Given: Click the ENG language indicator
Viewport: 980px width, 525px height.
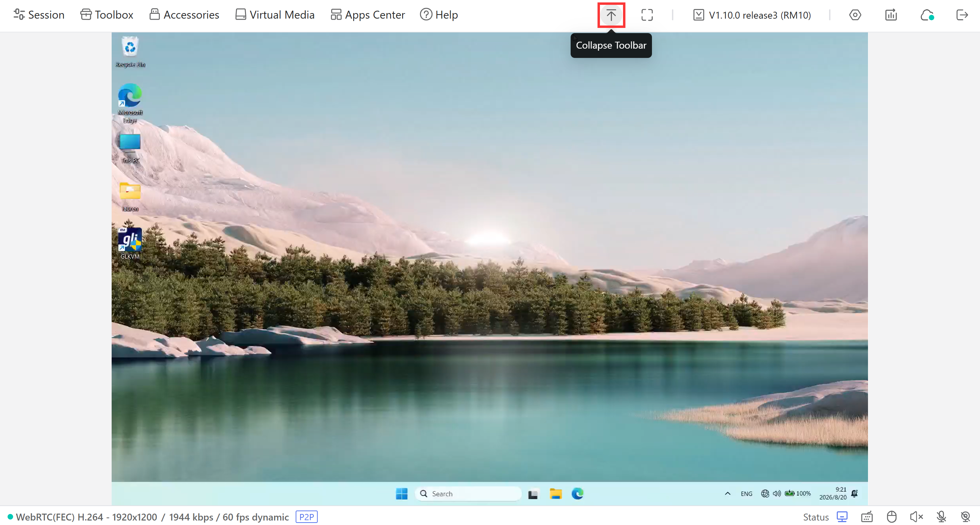Looking at the screenshot, I should coord(746,493).
